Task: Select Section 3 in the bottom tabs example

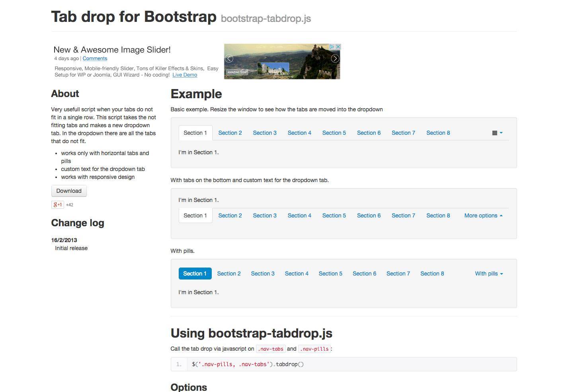Action: [265, 215]
